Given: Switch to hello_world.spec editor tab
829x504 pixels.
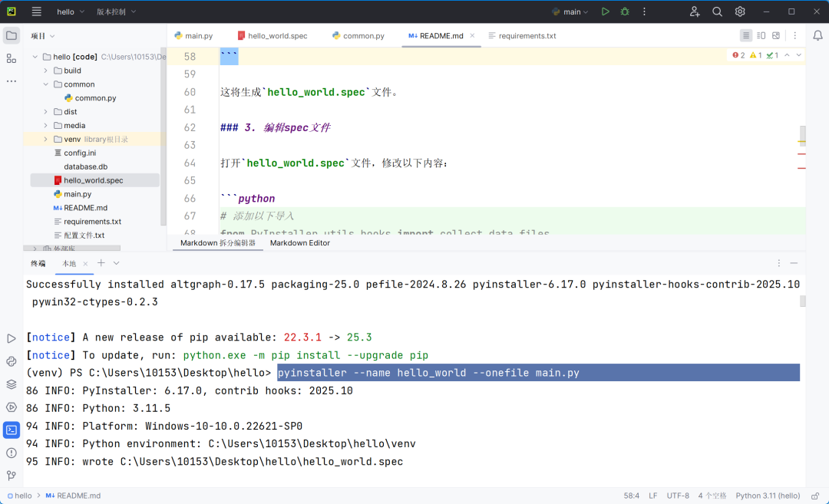Looking at the screenshot, I should [272, 36].
